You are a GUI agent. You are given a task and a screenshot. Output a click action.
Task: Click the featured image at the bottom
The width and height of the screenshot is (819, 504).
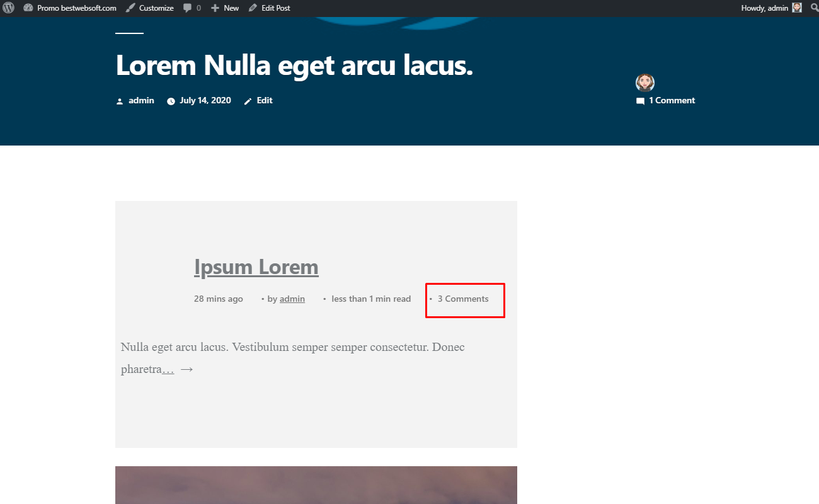(316, 485)
